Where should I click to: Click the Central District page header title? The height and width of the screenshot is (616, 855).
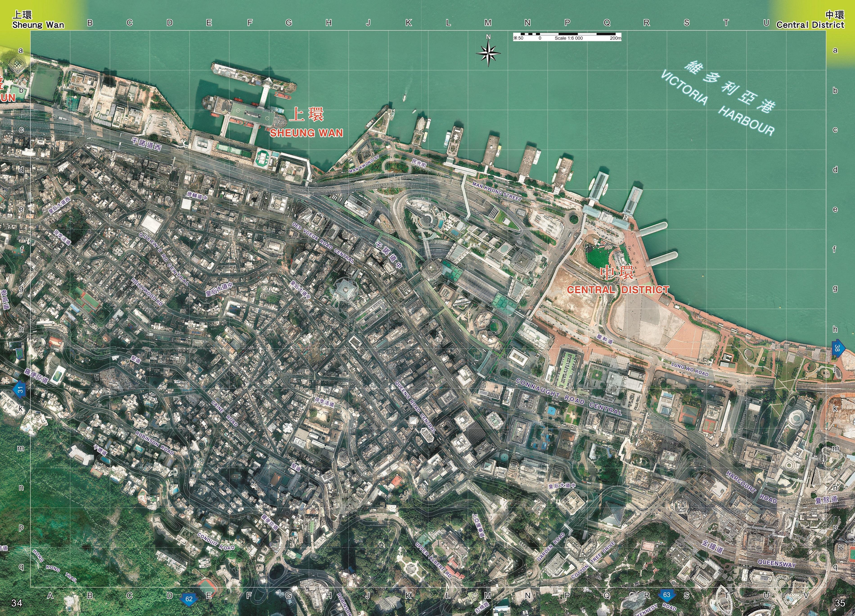pos(810,25)
